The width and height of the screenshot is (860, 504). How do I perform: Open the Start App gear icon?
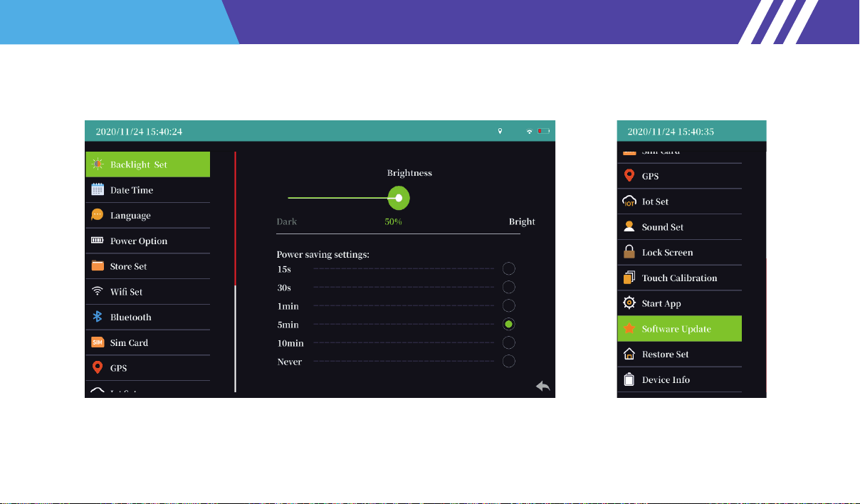pyautogui.click(x=629, y=303)
